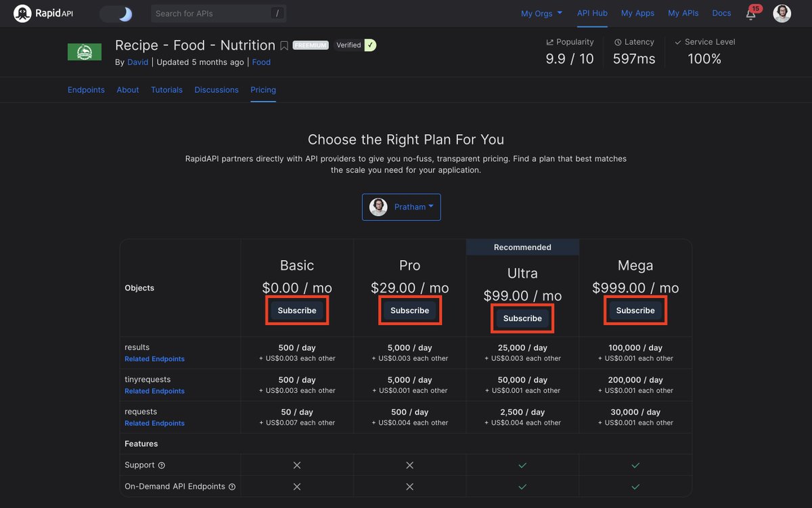Click the green Recipe API logo thumbnail

(85, 52)
